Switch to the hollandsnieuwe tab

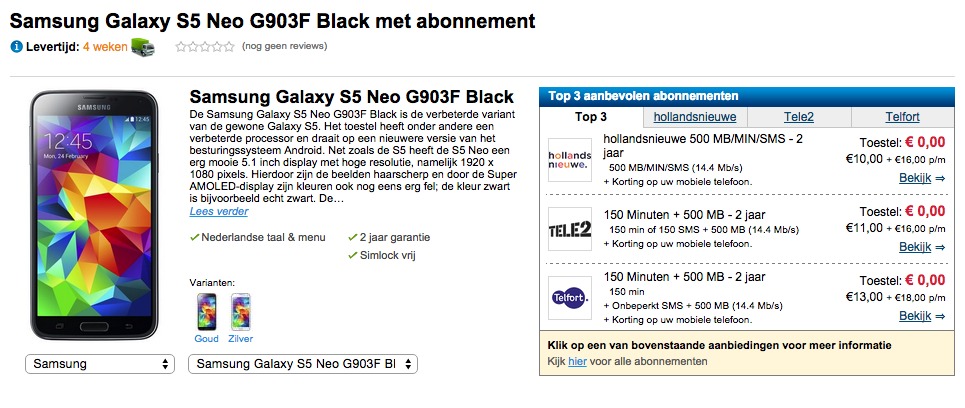coord(694,117)
